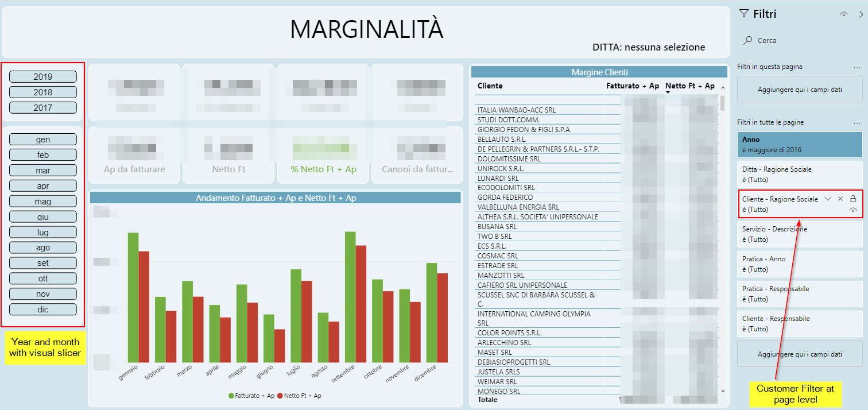Click the Cerca filter search field
868x410 pixels.
click(x=800, y=41)
